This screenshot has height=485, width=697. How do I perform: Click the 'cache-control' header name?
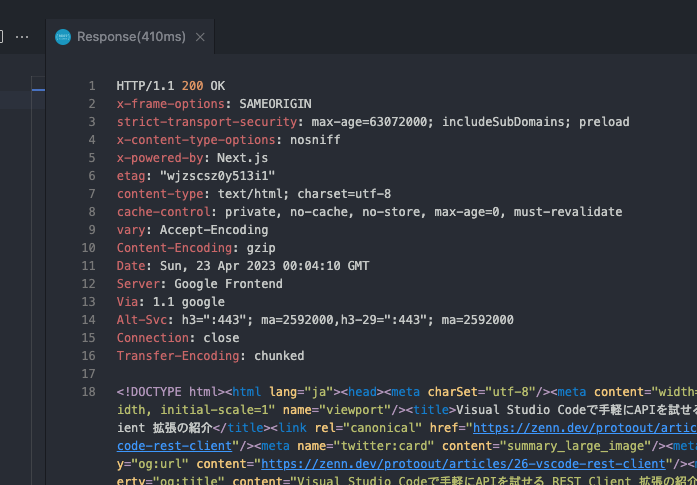[x=164, y=212]
